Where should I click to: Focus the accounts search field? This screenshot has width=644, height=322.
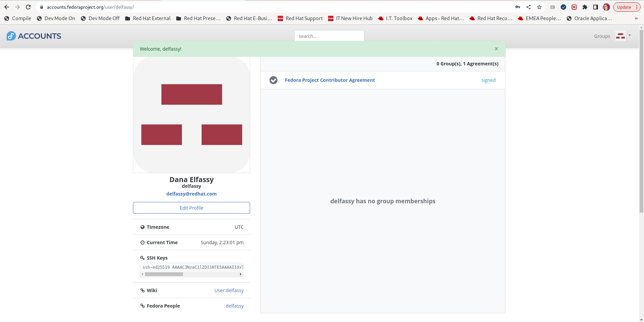point(329,36)
